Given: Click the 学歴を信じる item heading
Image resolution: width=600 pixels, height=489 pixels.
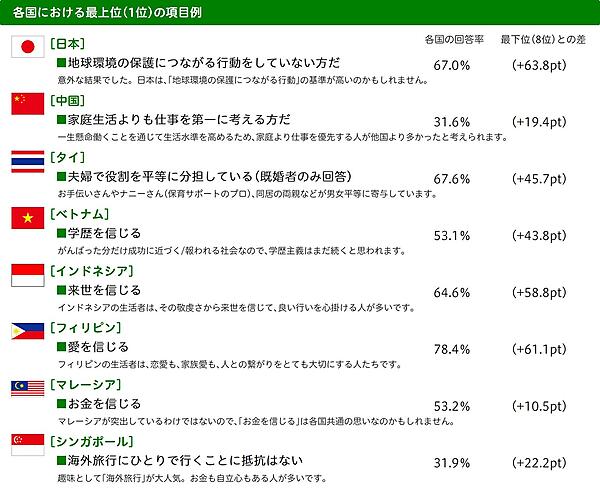Looking at the screenshot, I should [x=104, y=233].
